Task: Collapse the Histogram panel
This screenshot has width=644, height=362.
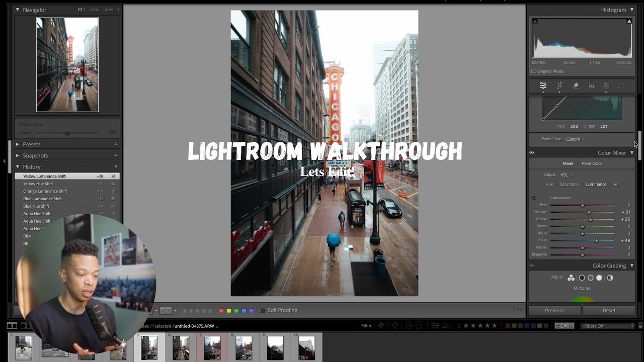Action: 632,10
